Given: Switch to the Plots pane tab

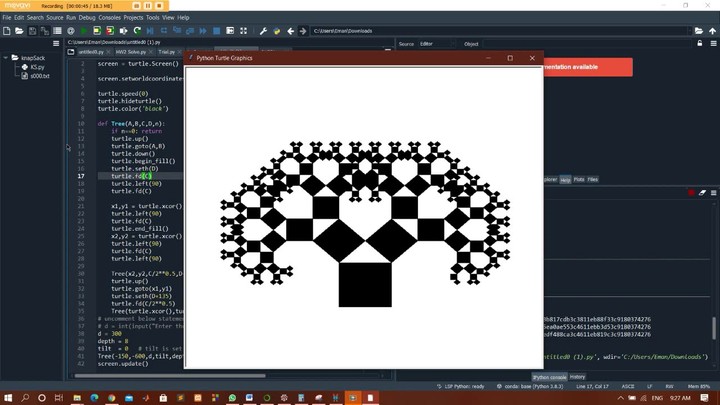Looking at the screenshot, I should pyautogui.click(x=579, y=180).
